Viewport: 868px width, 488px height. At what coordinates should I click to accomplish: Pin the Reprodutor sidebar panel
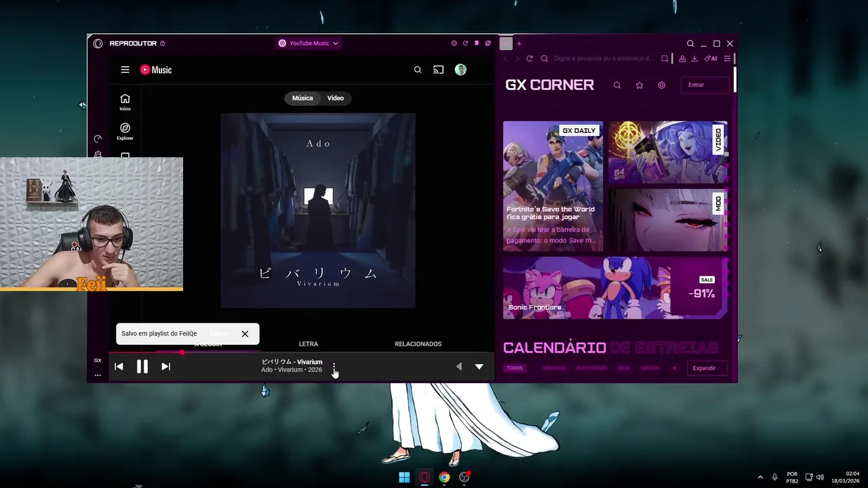click(x=477, y=43)
